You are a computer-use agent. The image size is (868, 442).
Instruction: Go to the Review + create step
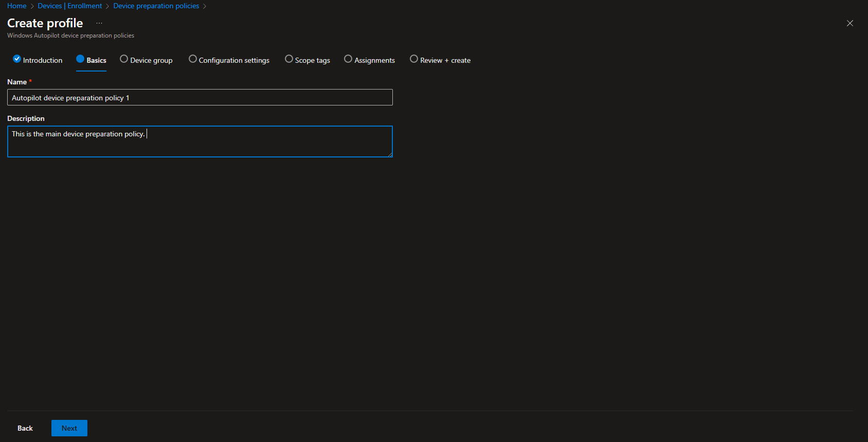coord(440,60)
